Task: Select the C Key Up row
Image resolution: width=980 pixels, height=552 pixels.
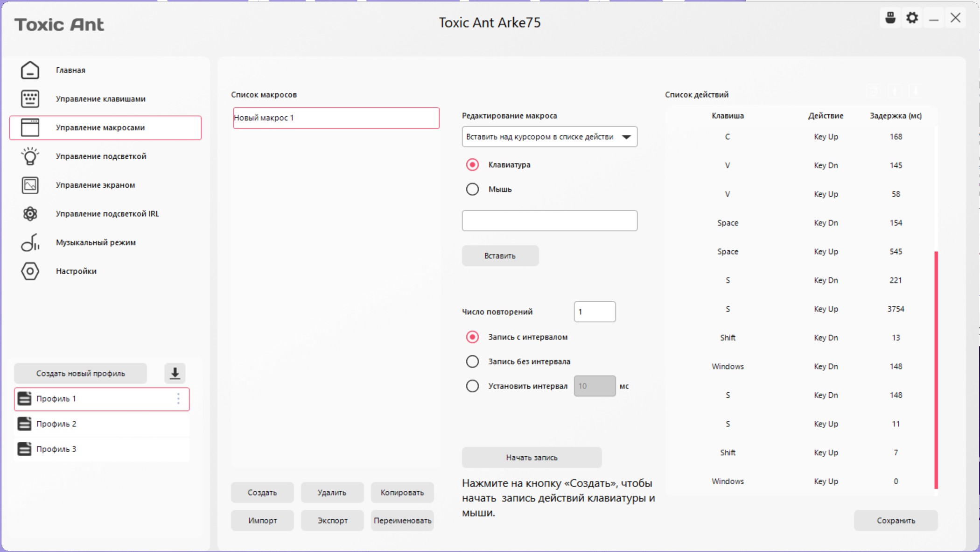Action: point(800,137)
